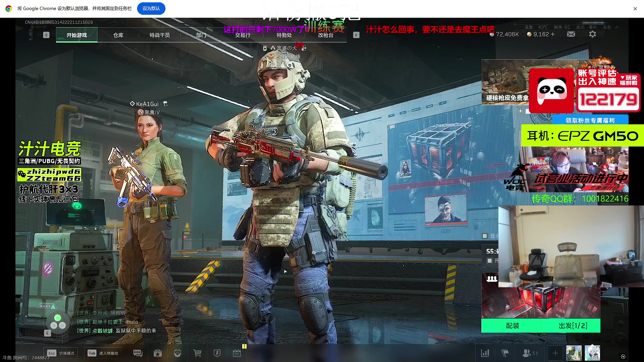Switch to the 部门 tab
The height and width of the screenshot is (362, 644).
tap(201, 35)
